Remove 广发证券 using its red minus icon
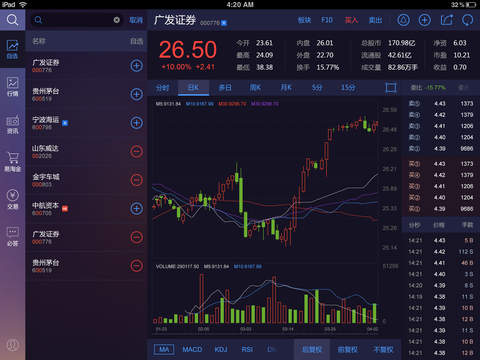This screenshot has height=360, width=480. pyautogui.click(x=136, y=237)
